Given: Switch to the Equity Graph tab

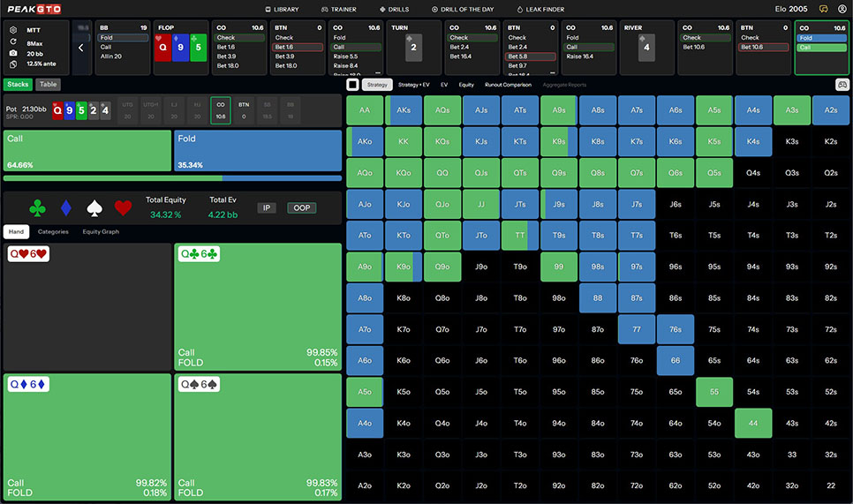Looking at the screenshot, I should point(99,232).
